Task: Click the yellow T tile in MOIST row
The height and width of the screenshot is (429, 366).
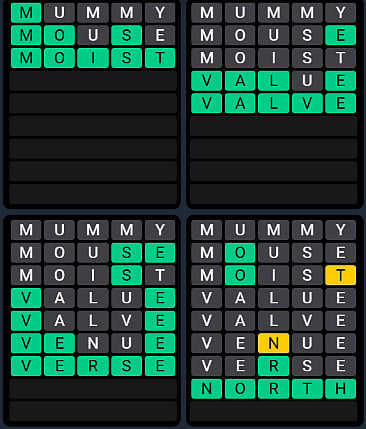Action: click(x=340, y=275)
